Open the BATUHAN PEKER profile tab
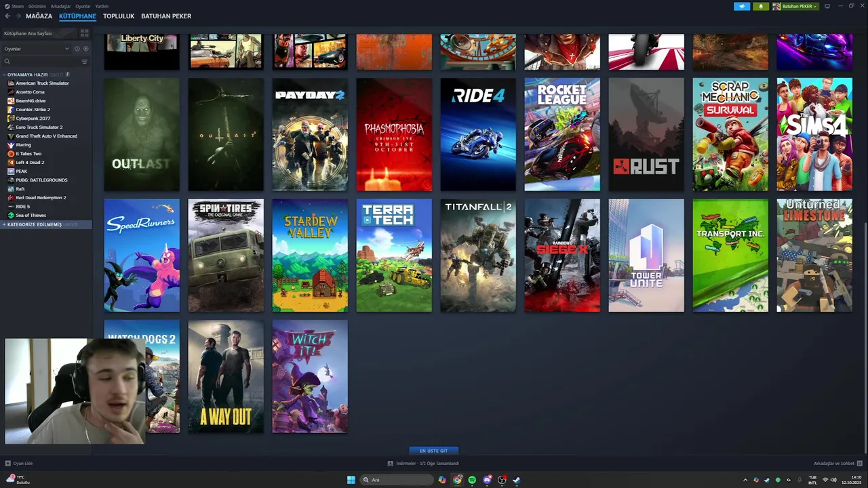Image resolution: width=868 pixels, height=488 pixels. tap(166, 16)
